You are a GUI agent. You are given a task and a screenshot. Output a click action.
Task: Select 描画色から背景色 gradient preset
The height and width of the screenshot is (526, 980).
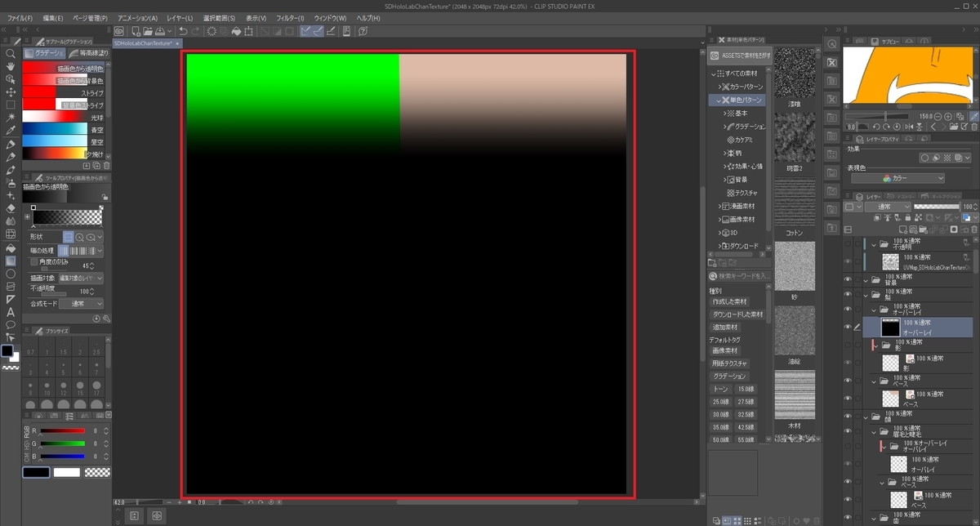[63, 81]
